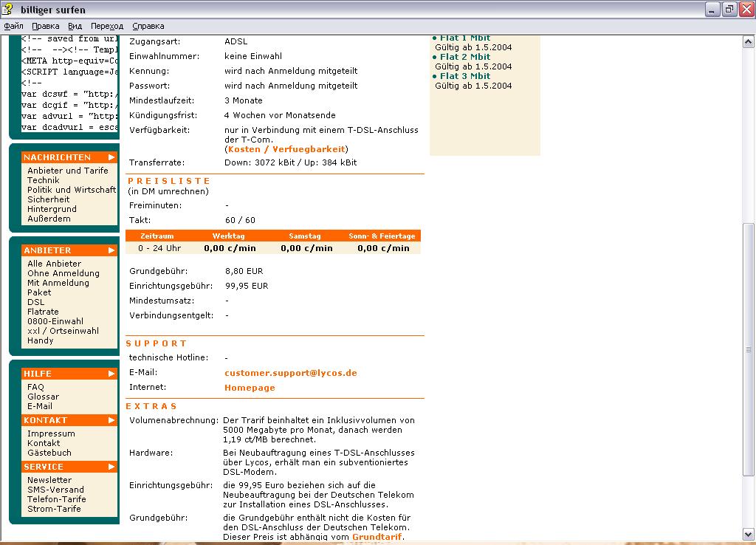
Task: Open the Hintergrund link
Action: (52, 209)
